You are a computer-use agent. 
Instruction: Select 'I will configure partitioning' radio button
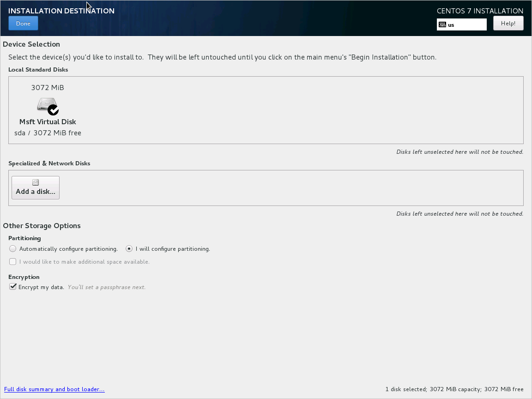click(129, 248)
